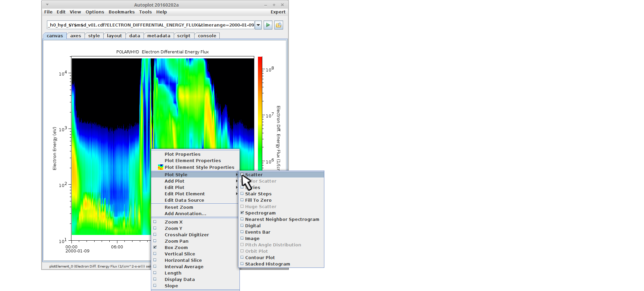The height and width of the screenshot is (291, 644).
Task: Select Nearest Neighbor Spectrogram style
Action: click(x=281, y=219)
